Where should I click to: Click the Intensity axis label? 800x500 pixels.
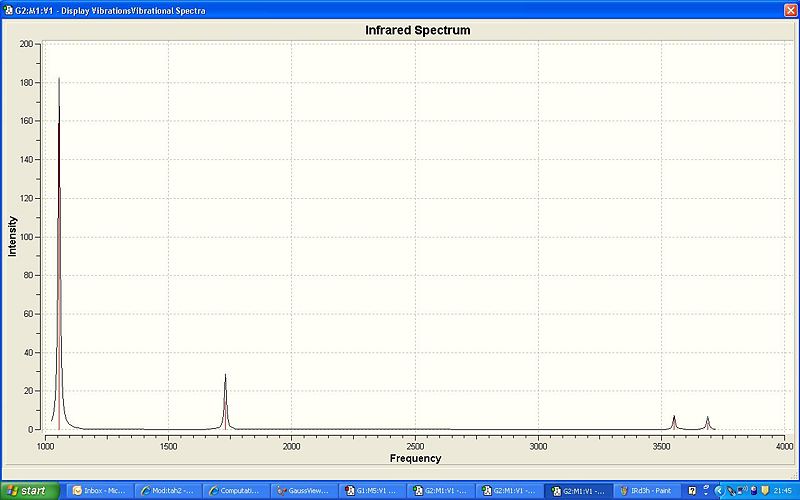click(12, 236)
